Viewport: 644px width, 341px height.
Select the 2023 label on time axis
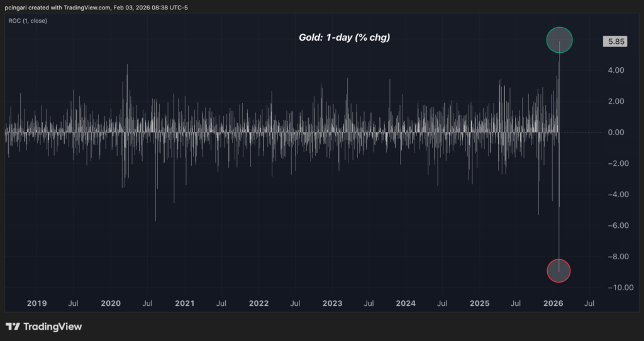[x=332, y=303]
